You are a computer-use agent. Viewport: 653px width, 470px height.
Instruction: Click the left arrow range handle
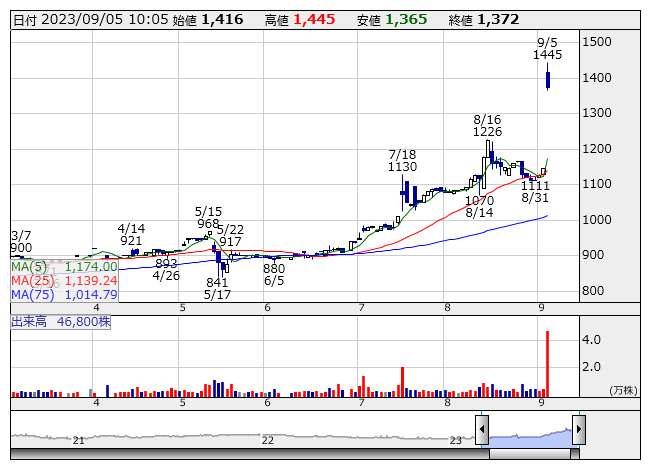tap(482, 429)
